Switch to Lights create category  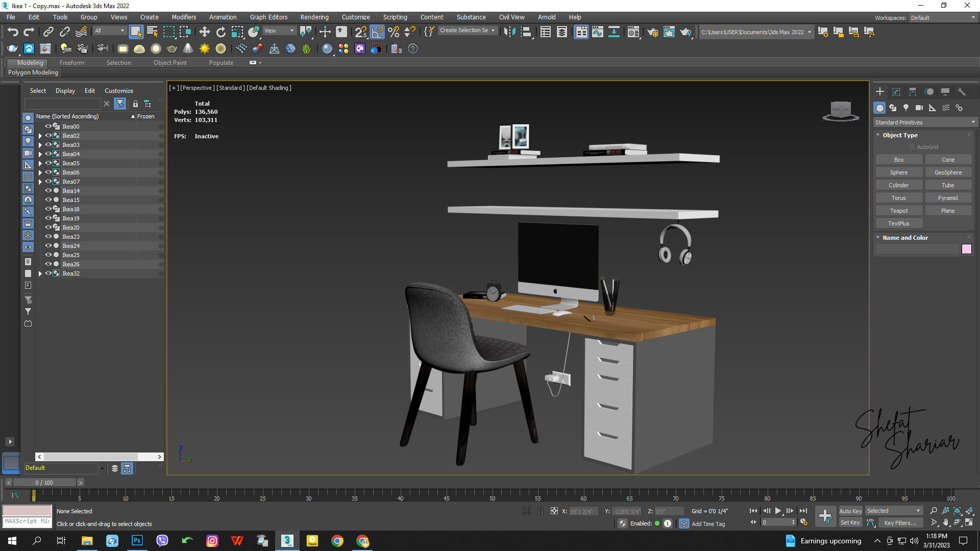[x=906, y=108]
